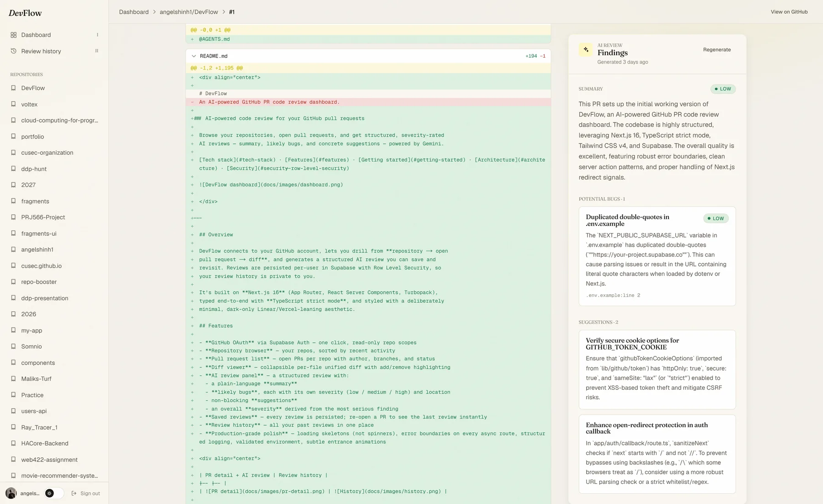Select the my-app repository icon

pyautogui.click(x=14, y=330)
